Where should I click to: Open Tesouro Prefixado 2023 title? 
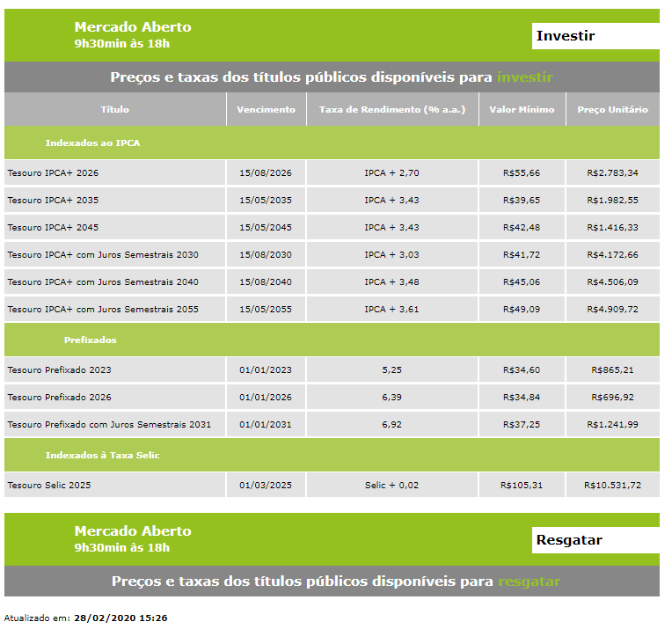(x=59, y=370)
